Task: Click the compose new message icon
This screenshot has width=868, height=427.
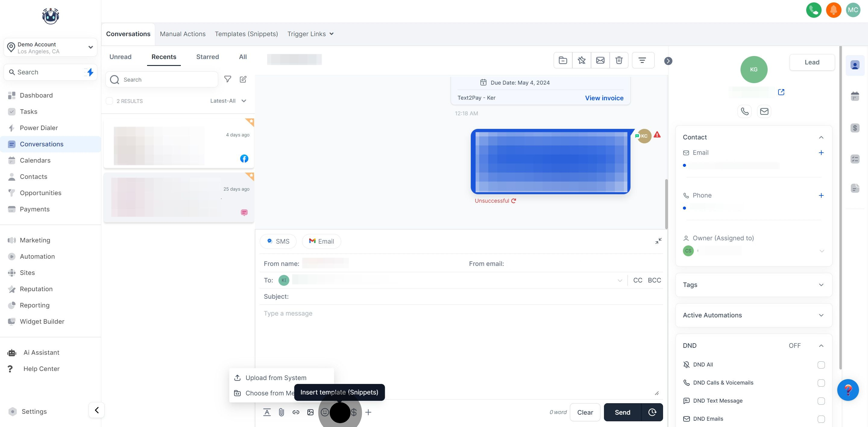Action: point(243,79)
